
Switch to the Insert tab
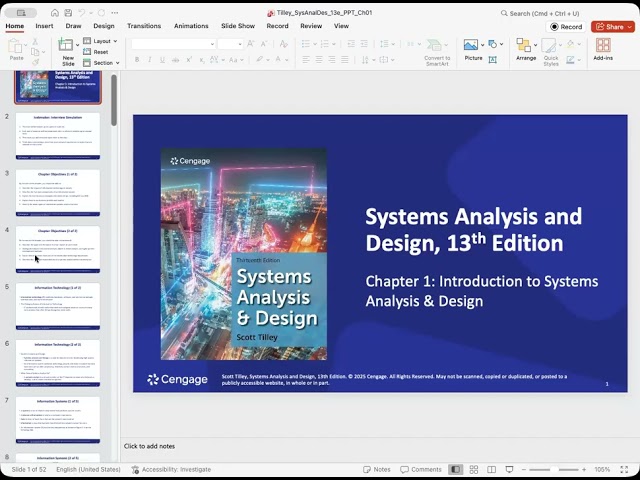44,26
